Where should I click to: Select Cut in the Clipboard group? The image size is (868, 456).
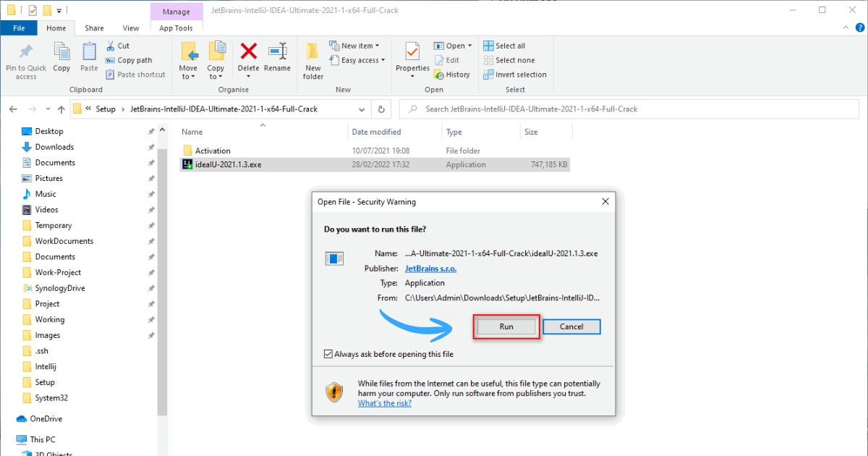(x=117, y=46)
